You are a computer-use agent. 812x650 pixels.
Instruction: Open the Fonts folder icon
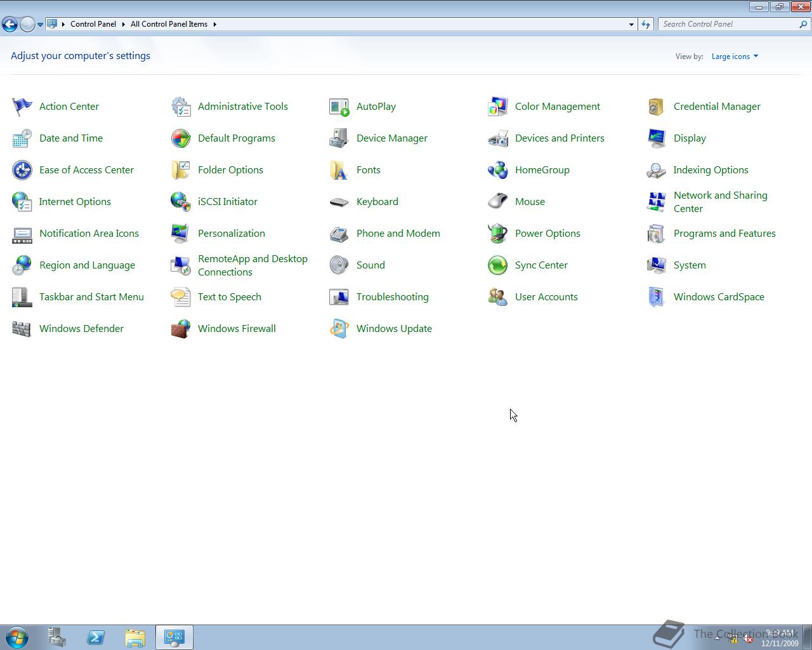(x=339, y=170)
